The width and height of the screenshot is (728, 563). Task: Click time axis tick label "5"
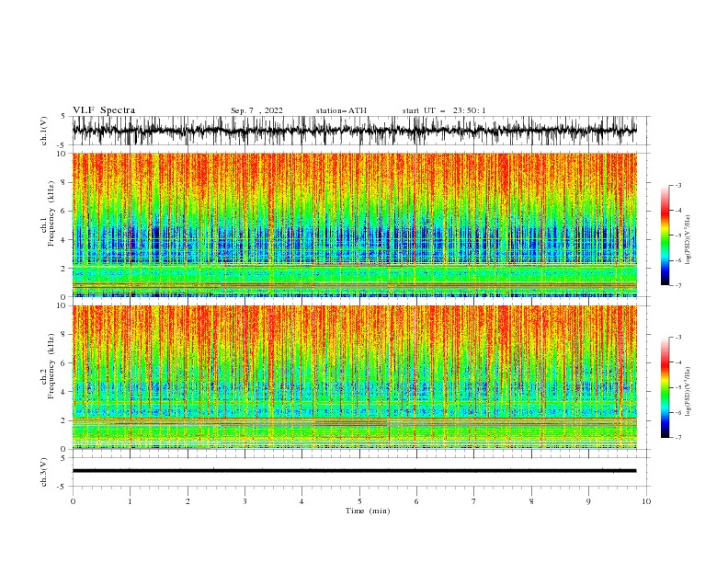point(359,501)
